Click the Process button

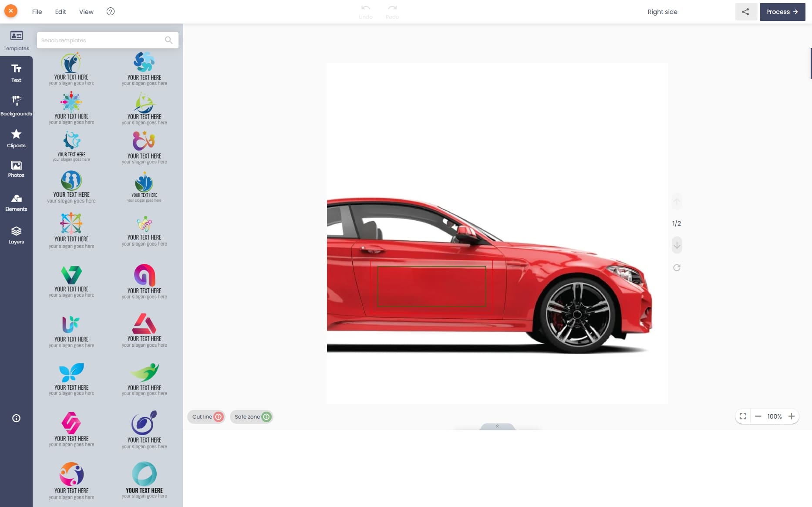click(782, 12)
